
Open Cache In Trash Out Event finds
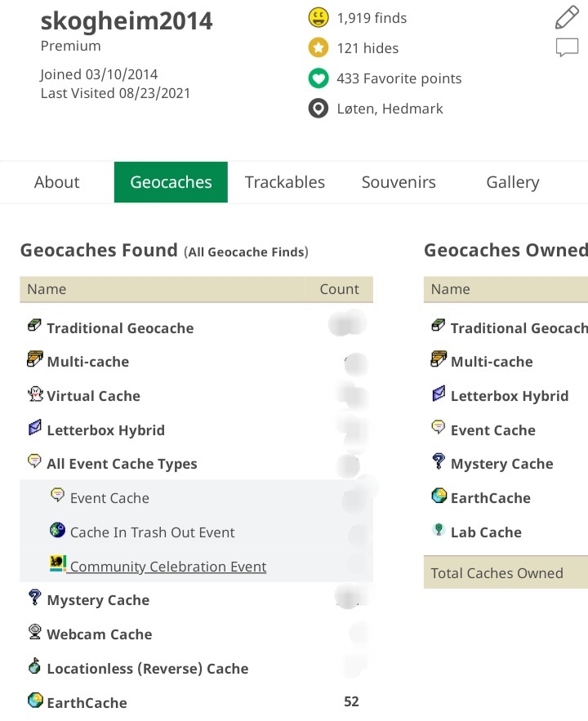pos(152,532)
